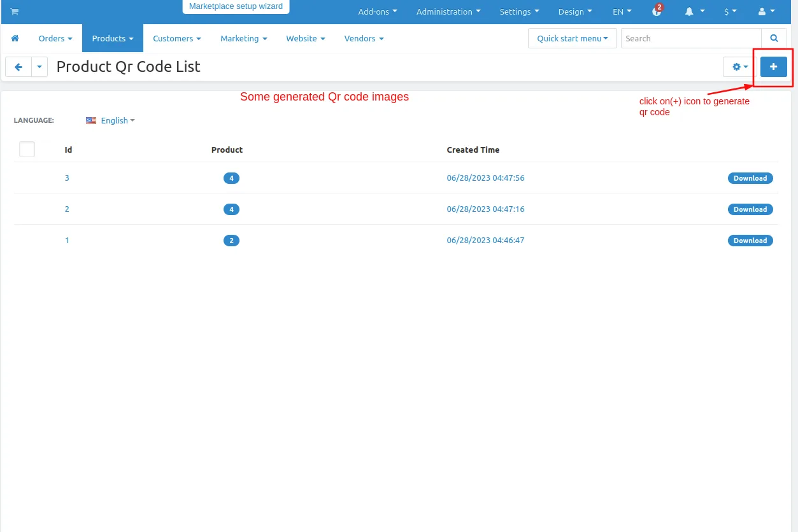Open the gear settings menu

[x=739, y=67]
